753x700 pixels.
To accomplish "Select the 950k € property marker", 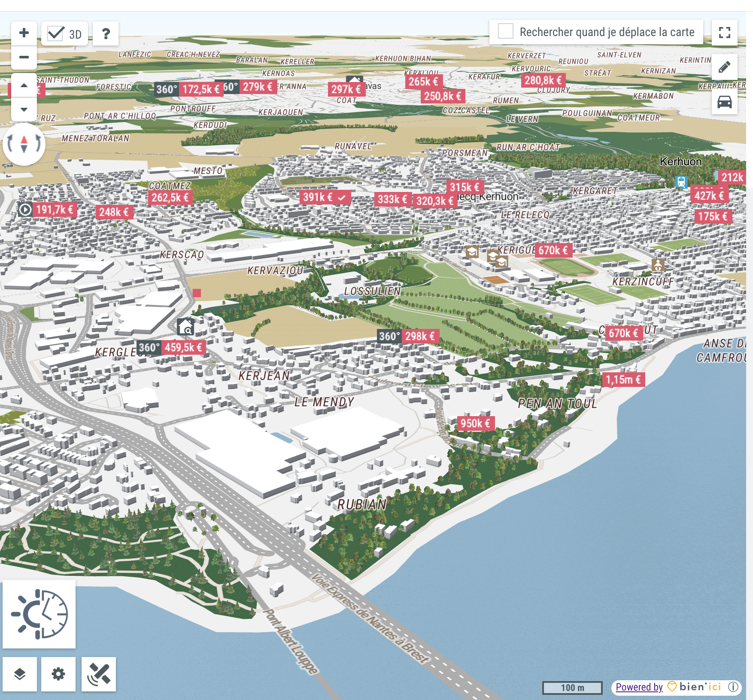I will click(x=475, y=423).
